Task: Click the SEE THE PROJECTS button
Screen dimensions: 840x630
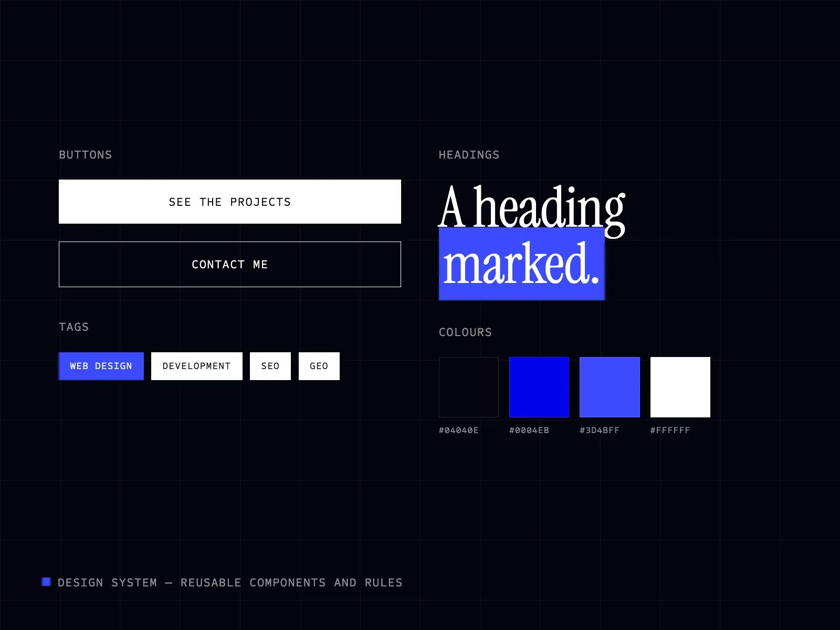Action: (x=230, y=202)
